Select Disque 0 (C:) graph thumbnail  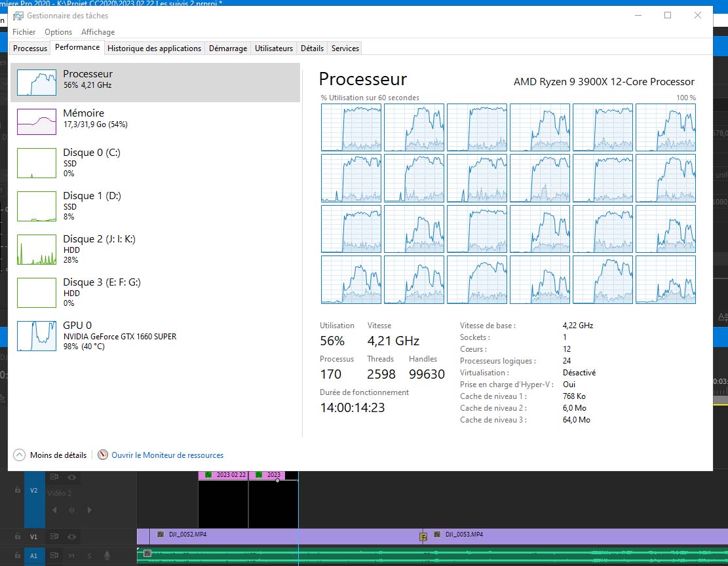pos(37,162)
